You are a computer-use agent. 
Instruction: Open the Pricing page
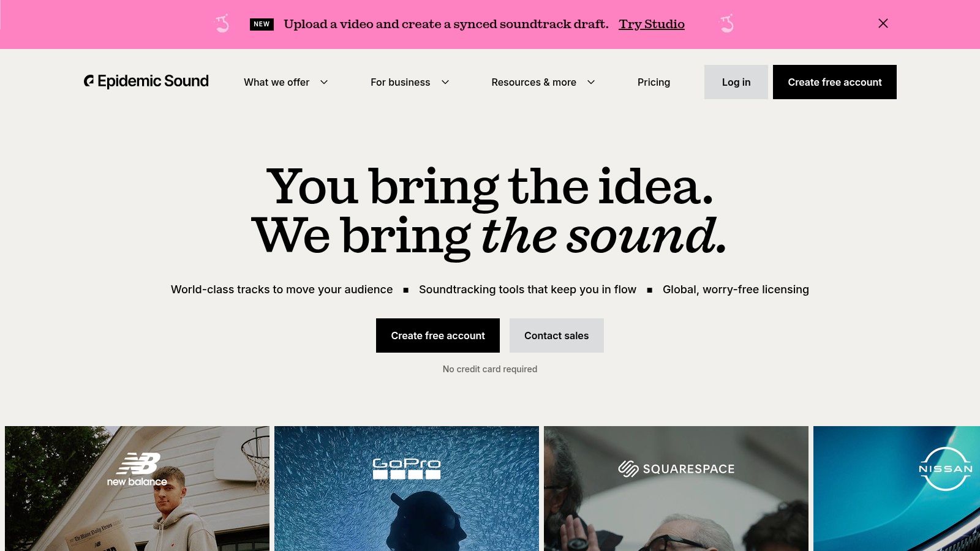[654, 82]
